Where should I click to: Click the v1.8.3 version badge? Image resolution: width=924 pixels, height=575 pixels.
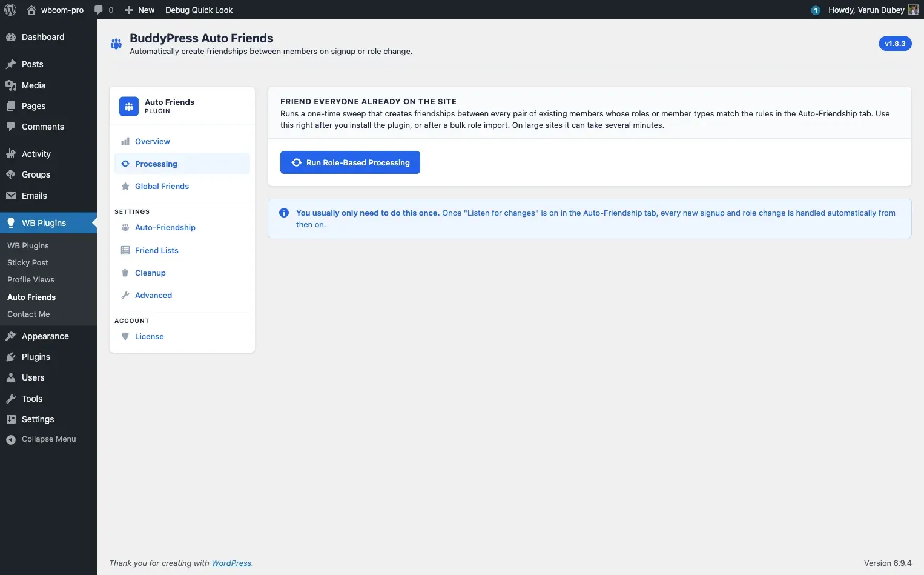pos(895,44)
